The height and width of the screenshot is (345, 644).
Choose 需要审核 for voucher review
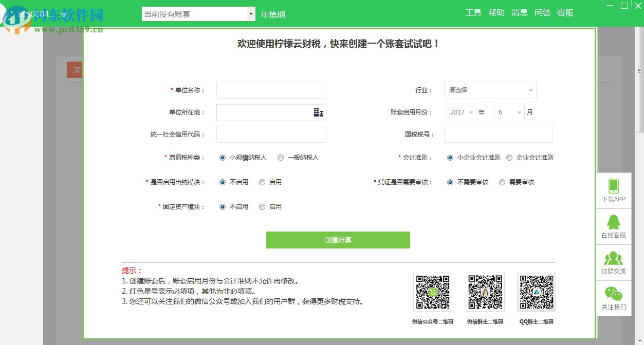[x=502, y=182]
